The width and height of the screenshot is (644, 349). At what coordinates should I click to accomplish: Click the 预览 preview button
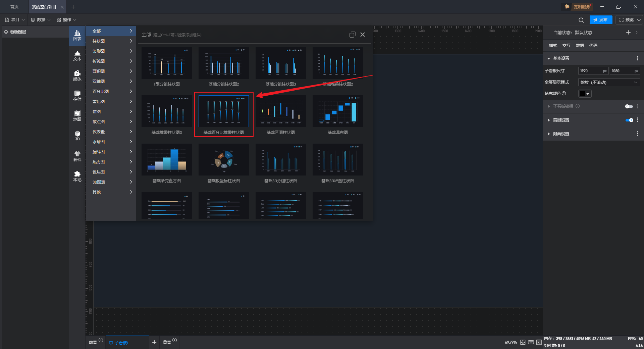tap(626, 20)
